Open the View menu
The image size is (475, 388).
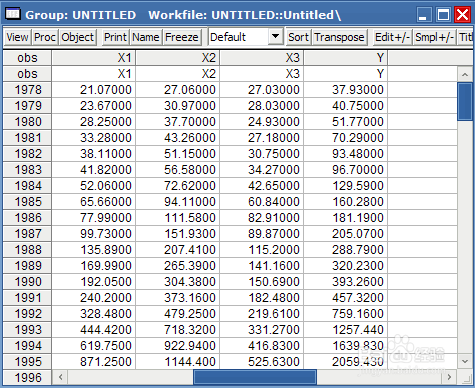tap(17, 37)
